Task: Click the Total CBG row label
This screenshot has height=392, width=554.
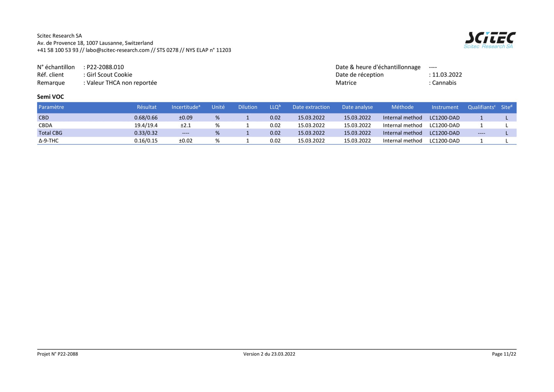Action: click(50, 133)
